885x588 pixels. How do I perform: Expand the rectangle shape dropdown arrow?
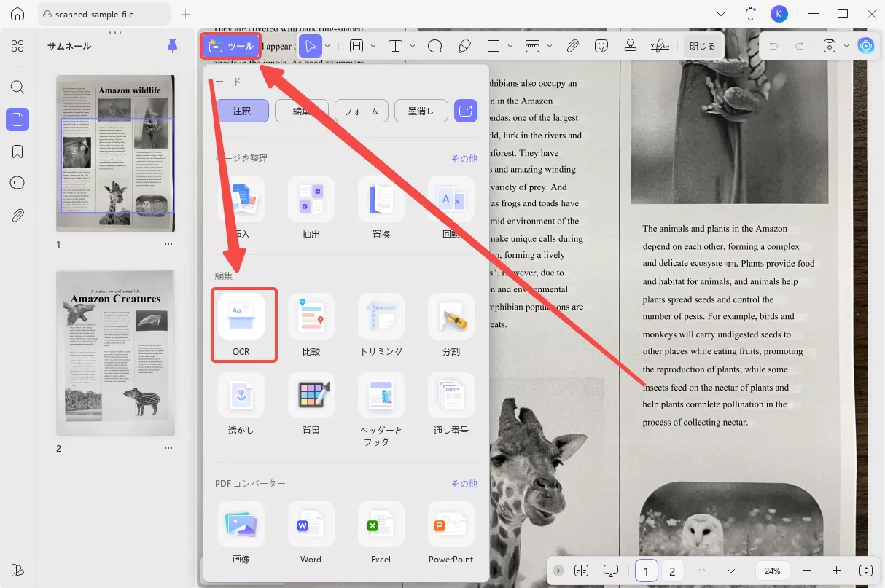(510, 46)
